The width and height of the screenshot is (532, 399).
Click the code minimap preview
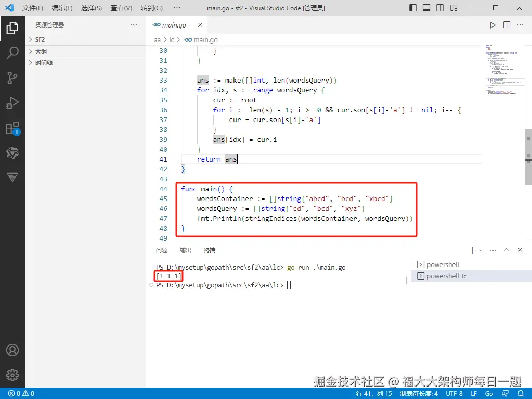503,70
